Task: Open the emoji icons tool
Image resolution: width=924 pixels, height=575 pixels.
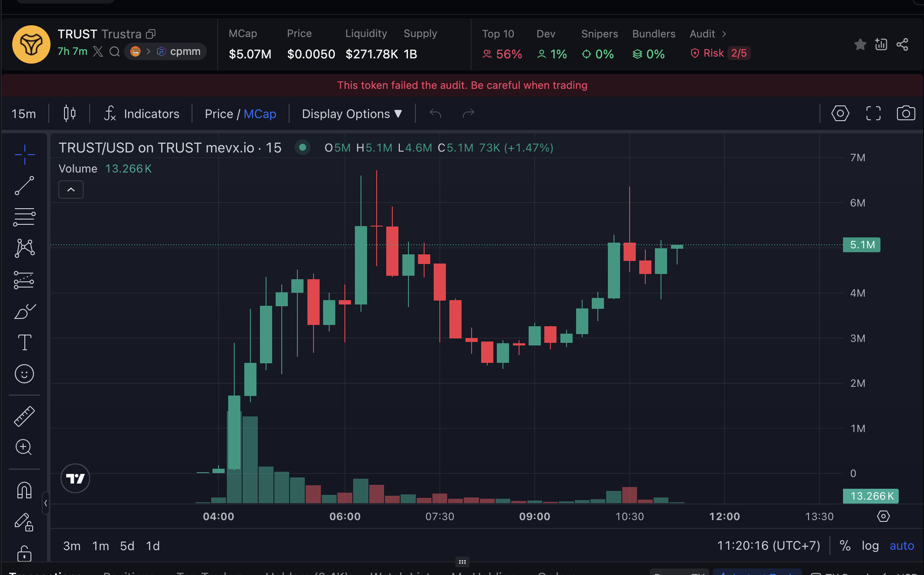Action: point(24,374)
